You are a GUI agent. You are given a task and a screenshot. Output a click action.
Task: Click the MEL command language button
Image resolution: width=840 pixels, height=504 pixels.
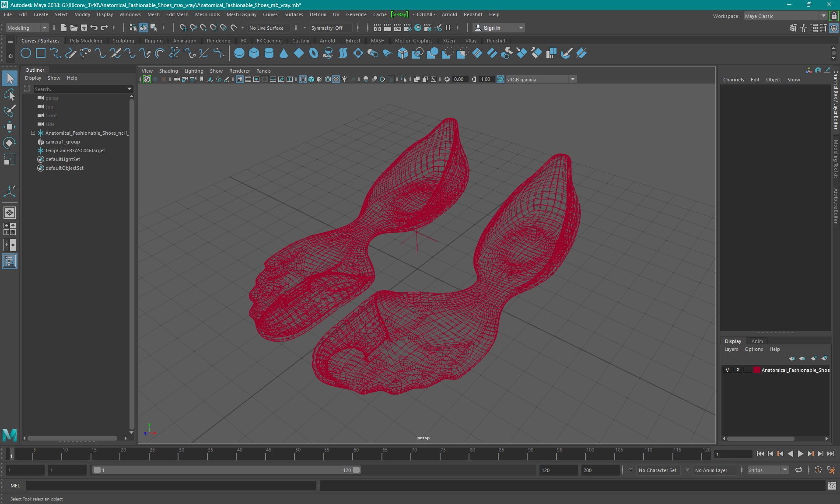pyautogui.click(x=15, y=486)
